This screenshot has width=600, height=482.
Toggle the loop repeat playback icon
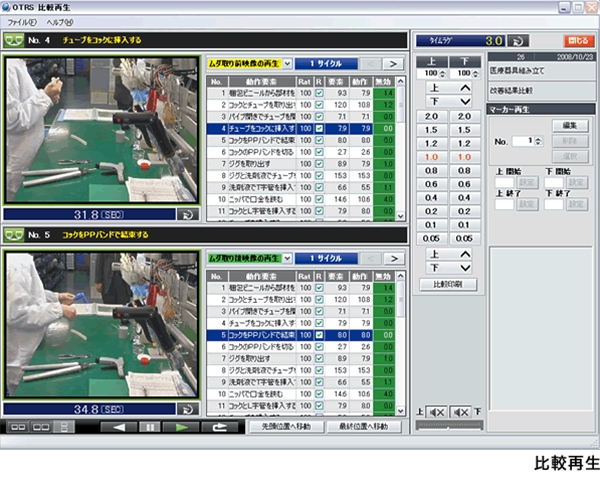220,427
